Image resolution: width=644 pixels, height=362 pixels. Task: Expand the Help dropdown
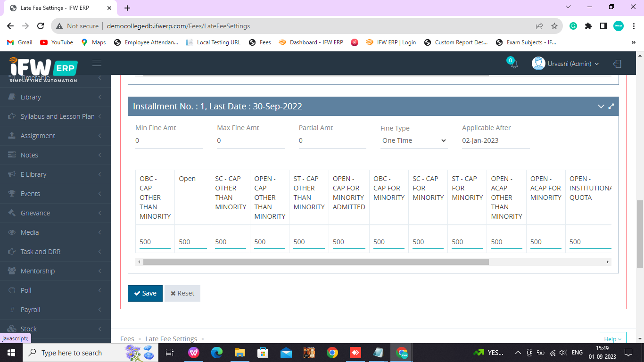click(612, 339)
